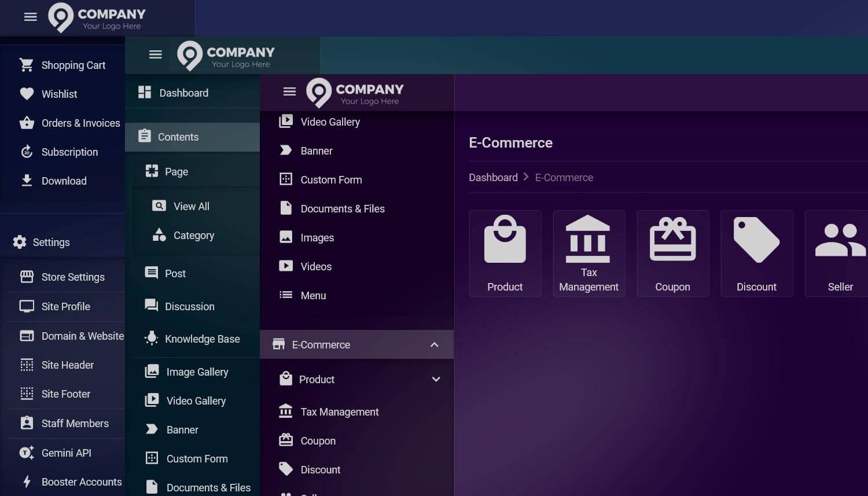Open Domain & Website settings
Screen dimensions: 868x496
pos(67,336)
